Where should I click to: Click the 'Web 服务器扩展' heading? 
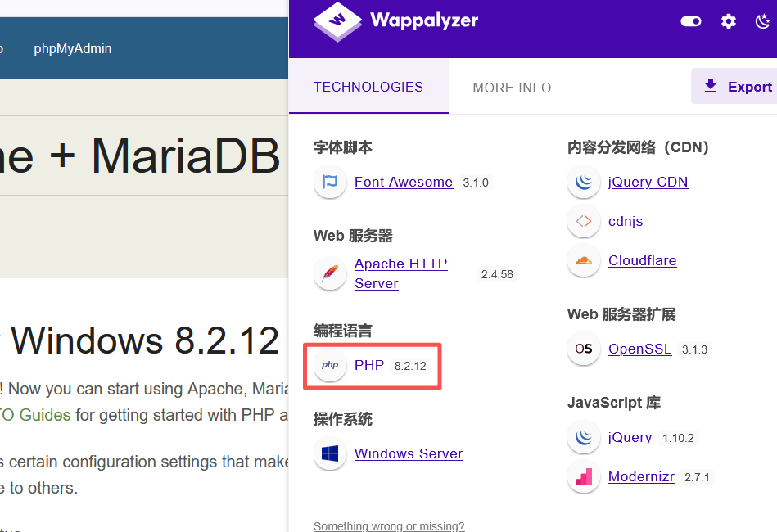[x=621, y=314]
